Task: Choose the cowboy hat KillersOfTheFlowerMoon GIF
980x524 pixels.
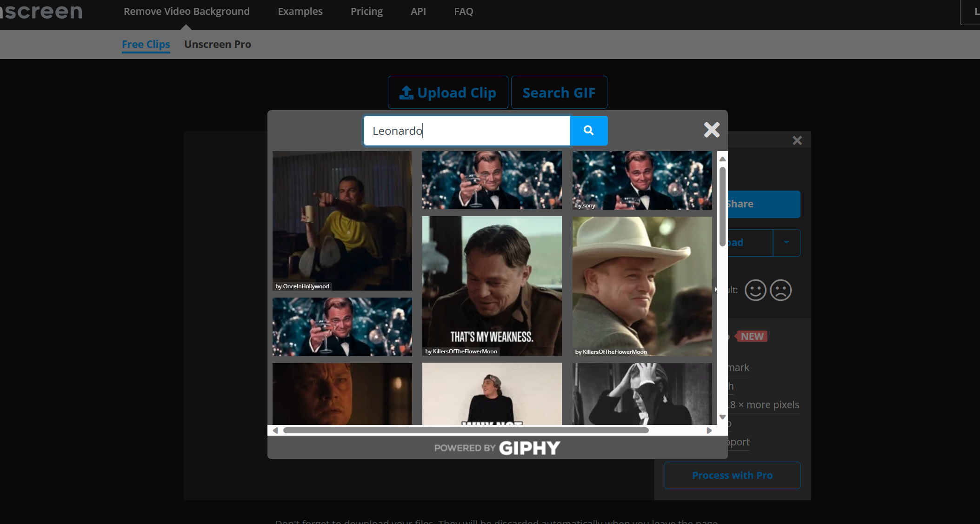Action: tap(642, 285)
